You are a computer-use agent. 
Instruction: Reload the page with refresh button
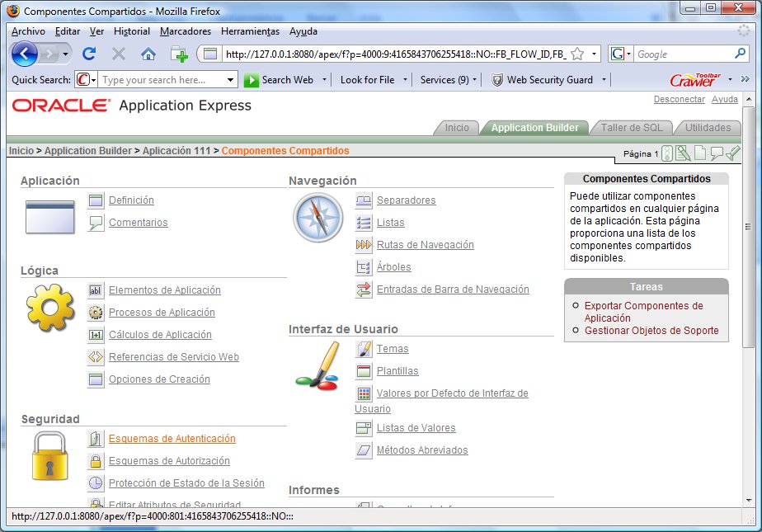pos(89,54)
